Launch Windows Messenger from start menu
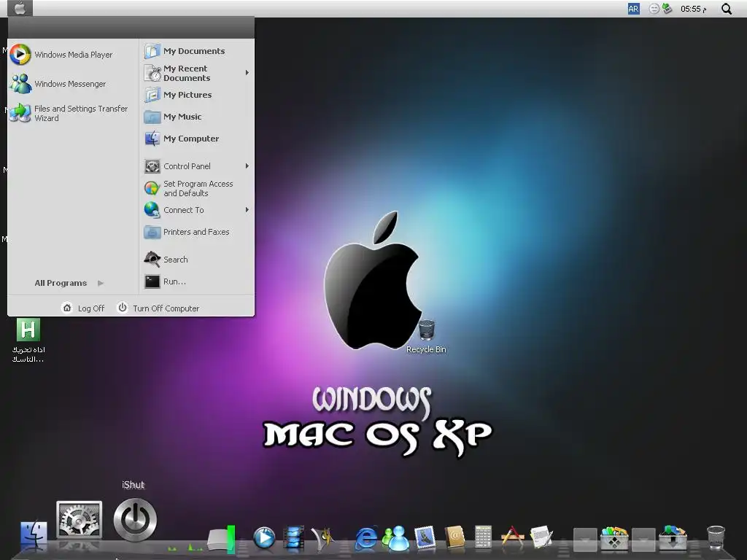Screen dimensions: 747x560 tap(58, 84)
